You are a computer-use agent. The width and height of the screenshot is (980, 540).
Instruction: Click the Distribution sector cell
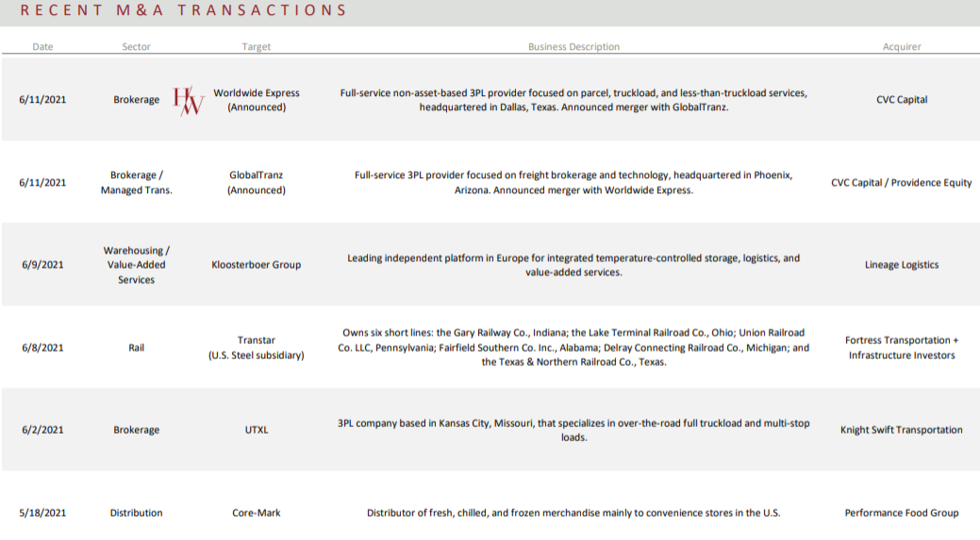pos(136,513)
